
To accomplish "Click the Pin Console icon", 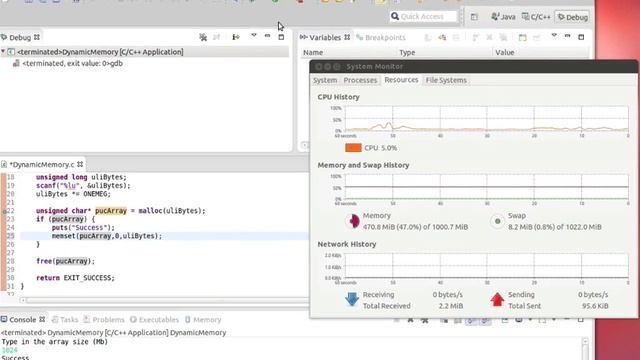I will [504, 320].
